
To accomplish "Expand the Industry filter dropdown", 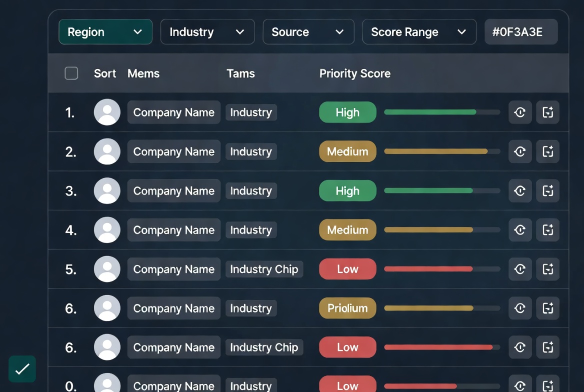I will point(207,31).
